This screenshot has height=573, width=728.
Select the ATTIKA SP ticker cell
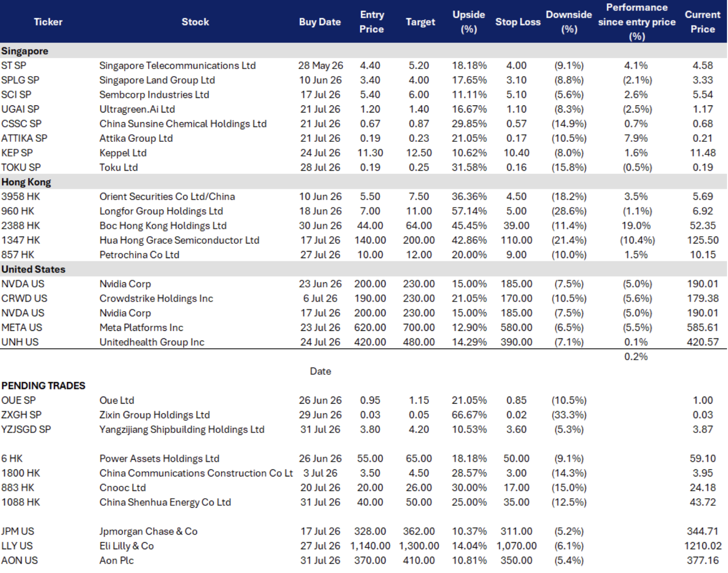tap(24, 138)
